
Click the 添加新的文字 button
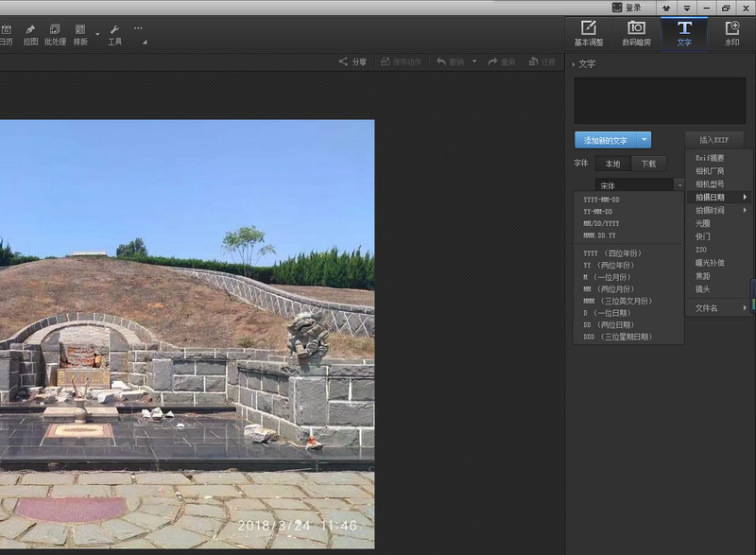pos(606,140)
